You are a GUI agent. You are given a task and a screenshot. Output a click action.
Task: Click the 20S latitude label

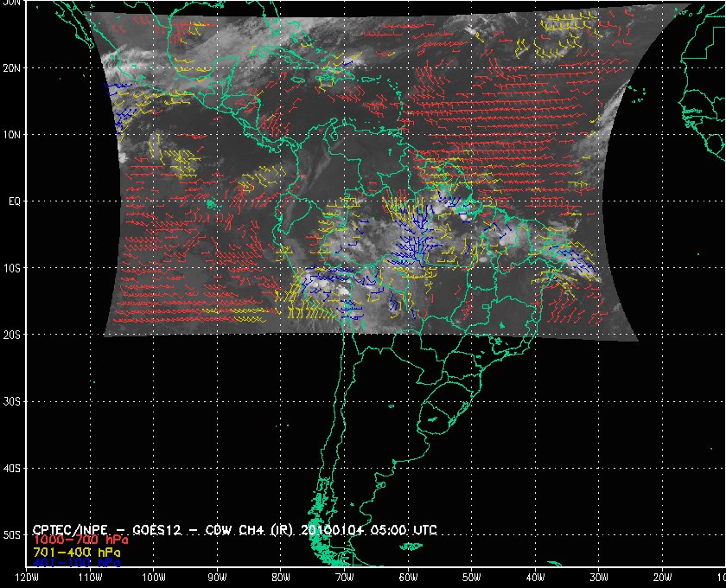(13, 335)
